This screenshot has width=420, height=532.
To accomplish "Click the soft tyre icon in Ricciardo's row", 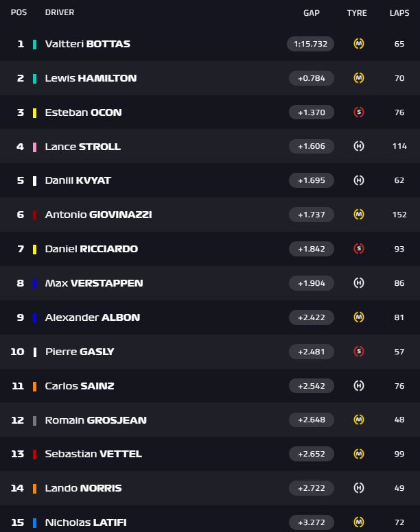I will coord(358,249).
